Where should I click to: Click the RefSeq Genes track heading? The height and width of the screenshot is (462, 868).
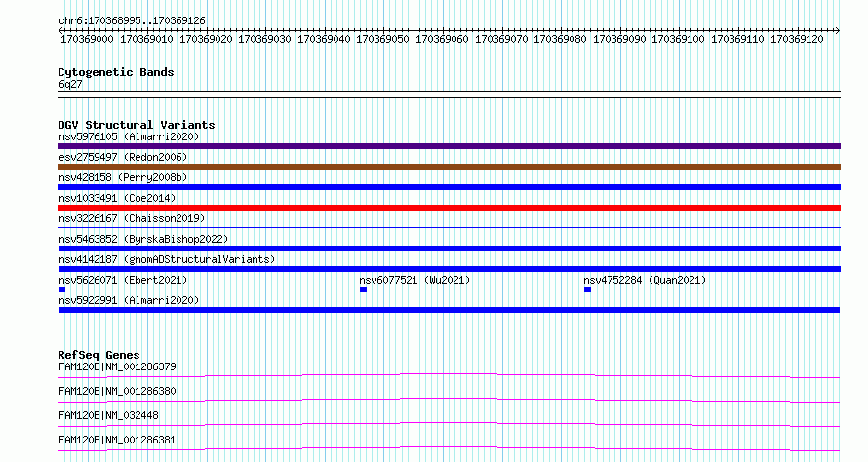click(99, 355)
